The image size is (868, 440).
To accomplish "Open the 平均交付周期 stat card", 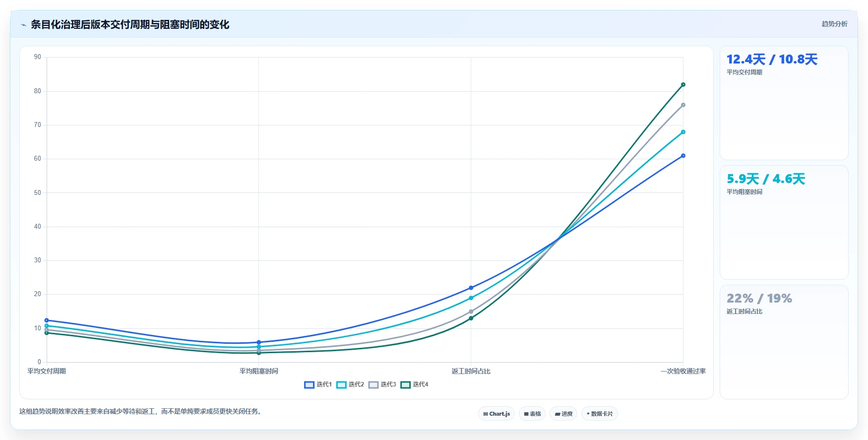I will tap(784, 103).
